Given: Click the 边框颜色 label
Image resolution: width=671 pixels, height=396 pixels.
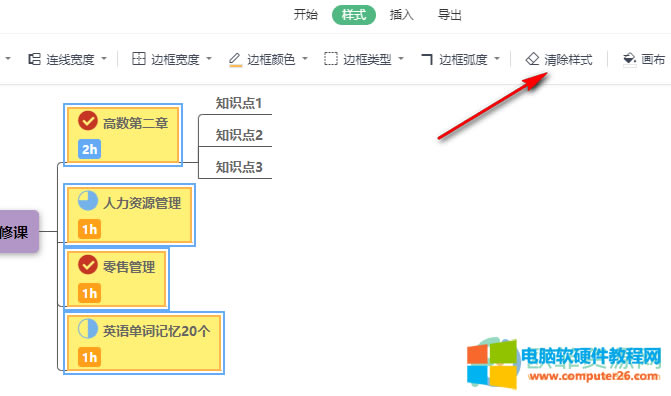Looking at the screenshot, I should click(271, 60).
